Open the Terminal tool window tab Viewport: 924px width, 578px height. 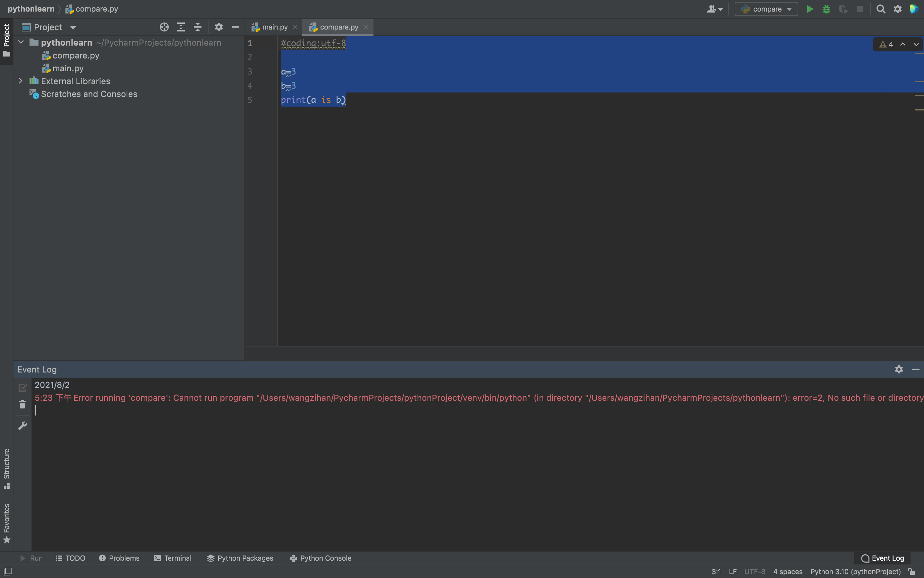[x=173, y=558]
